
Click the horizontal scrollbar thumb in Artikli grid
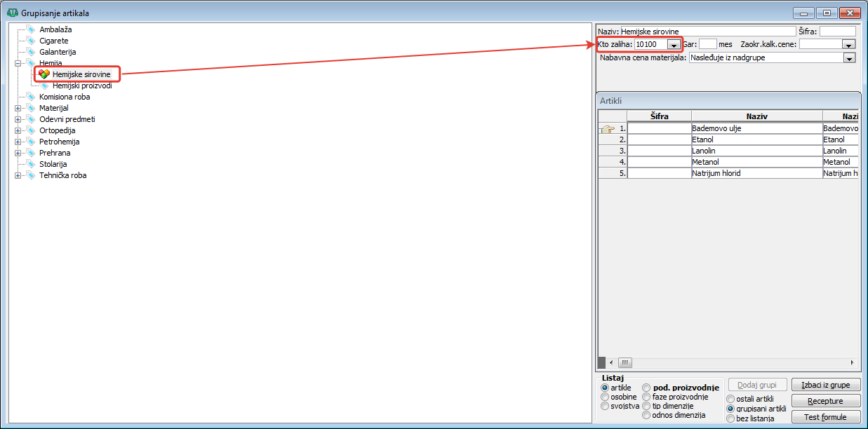coord(625,362)
